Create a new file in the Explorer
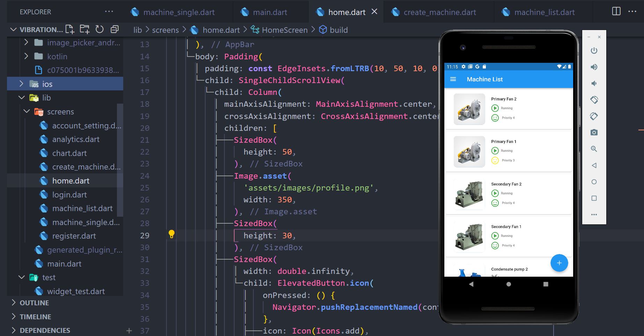Image resolution: width=644 pixels, height=336 pixels. (69, 30)
